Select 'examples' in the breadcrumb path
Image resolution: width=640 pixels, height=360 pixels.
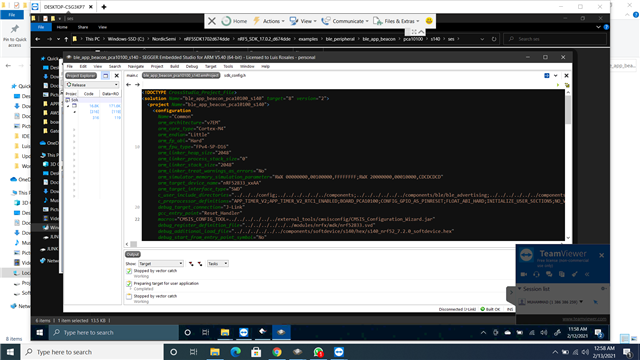308,39
